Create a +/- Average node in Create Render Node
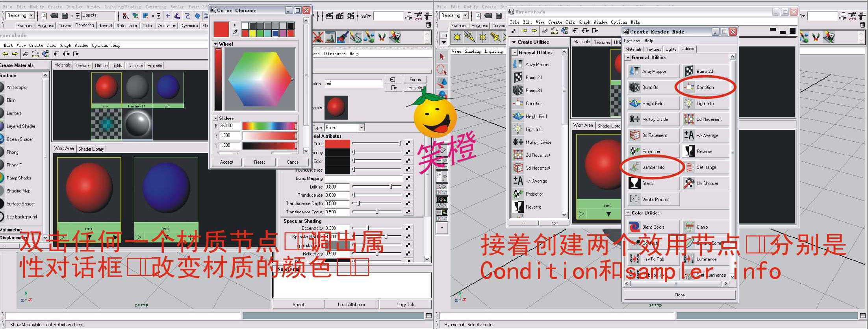 (x=705, y=135)
